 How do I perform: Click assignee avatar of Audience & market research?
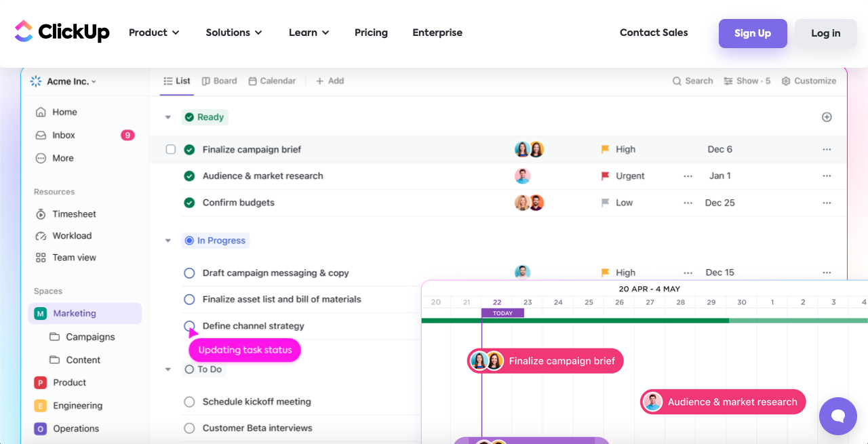tap(522, 176)
